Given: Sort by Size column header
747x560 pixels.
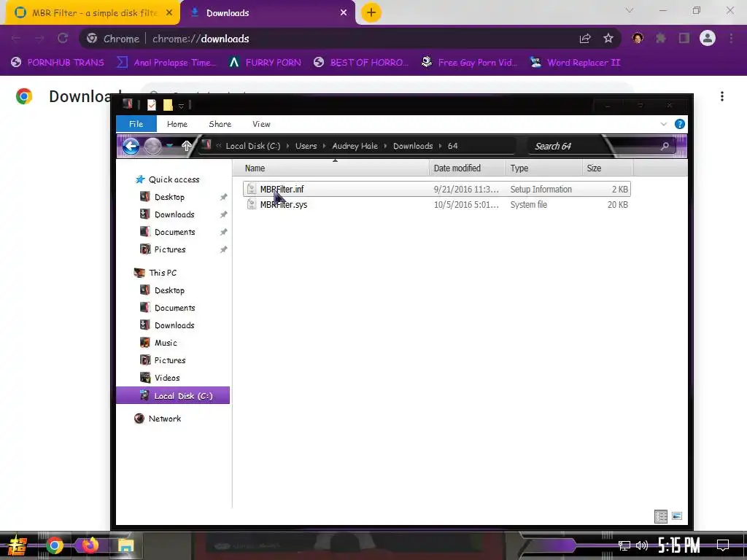Looking at the screenshot, I should 608,168.
